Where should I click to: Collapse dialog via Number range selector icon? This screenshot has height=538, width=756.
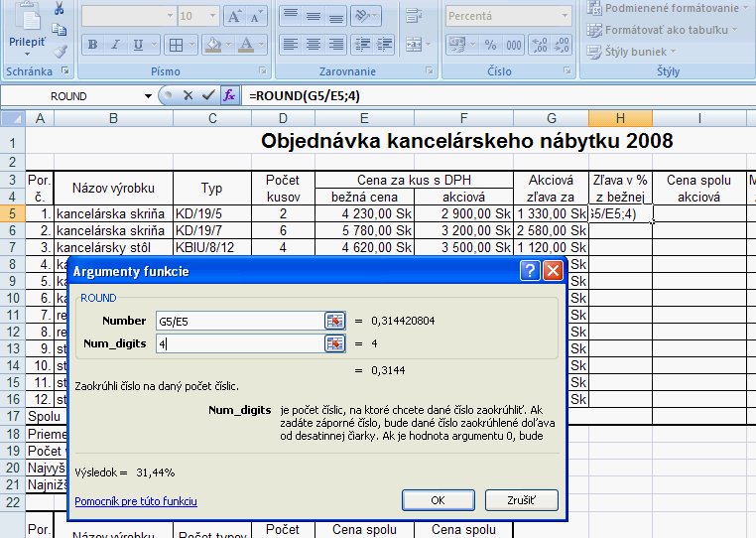pos(335,321)
